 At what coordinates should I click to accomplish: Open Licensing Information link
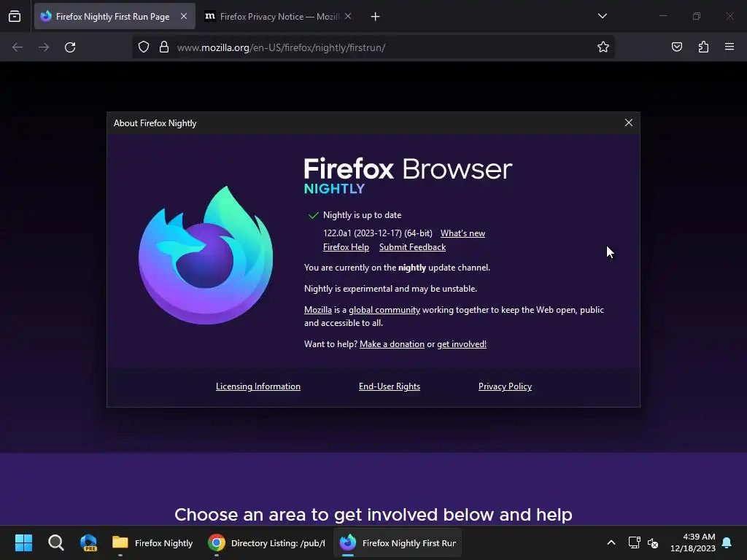[x=258, y=386]
